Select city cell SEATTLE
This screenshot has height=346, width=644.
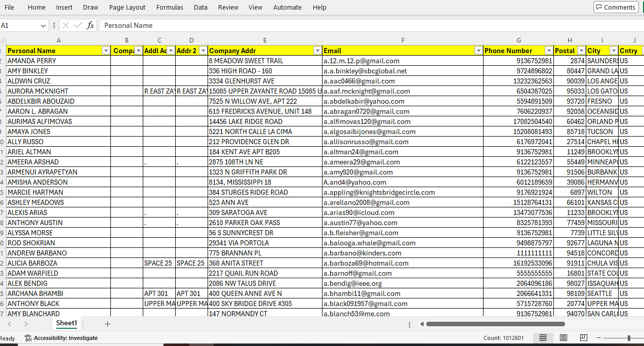pyautogui.click(x=602, y=293)
